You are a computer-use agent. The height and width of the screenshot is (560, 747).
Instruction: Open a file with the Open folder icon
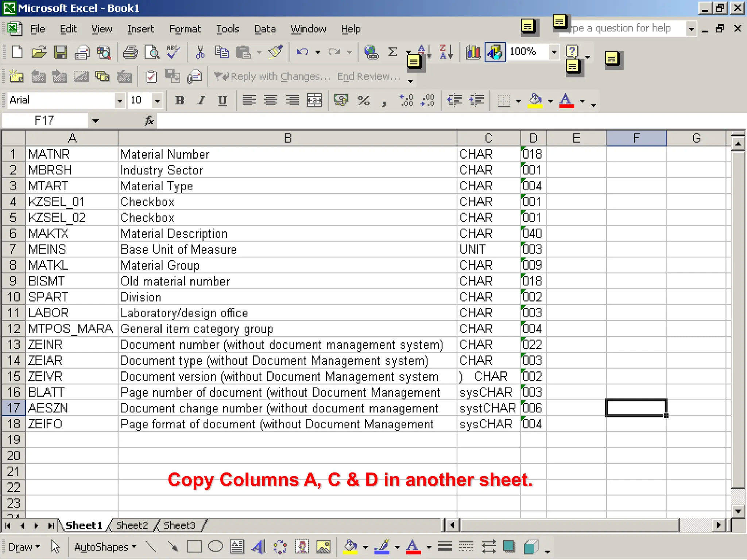39,52
